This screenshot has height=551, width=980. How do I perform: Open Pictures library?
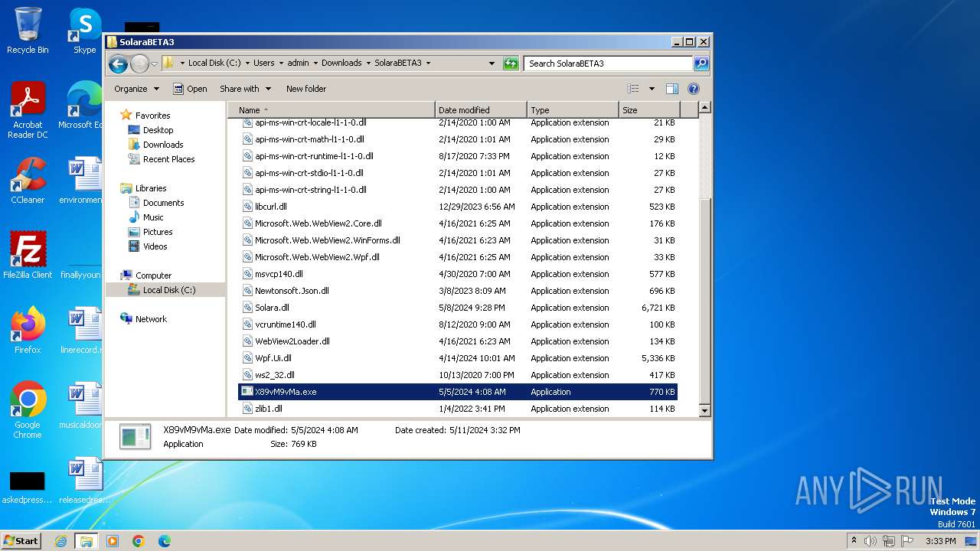158,232
